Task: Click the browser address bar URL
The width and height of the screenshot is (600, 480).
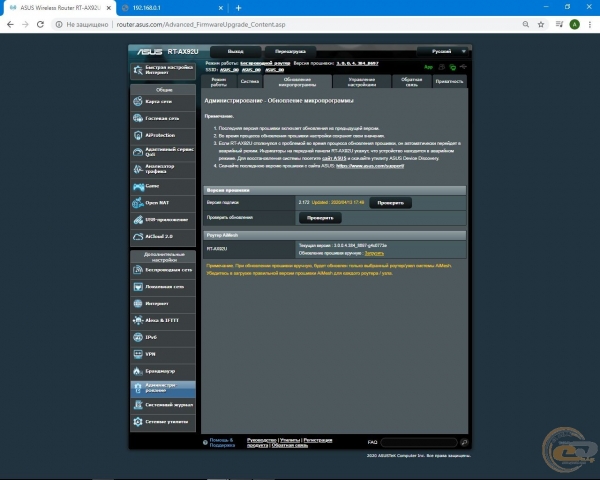Action: pyautogui.click(x=201, y=24)
